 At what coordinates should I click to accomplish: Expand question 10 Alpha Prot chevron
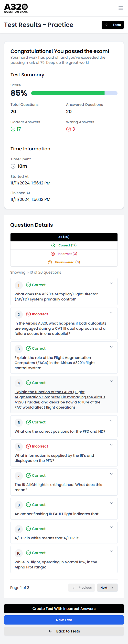pyautogui.click(x=111, y=551)
